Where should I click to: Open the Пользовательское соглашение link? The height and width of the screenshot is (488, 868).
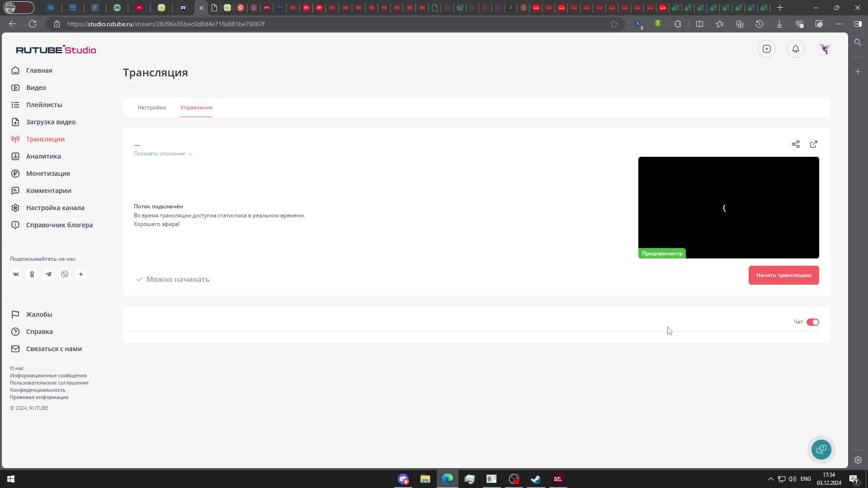49,383
